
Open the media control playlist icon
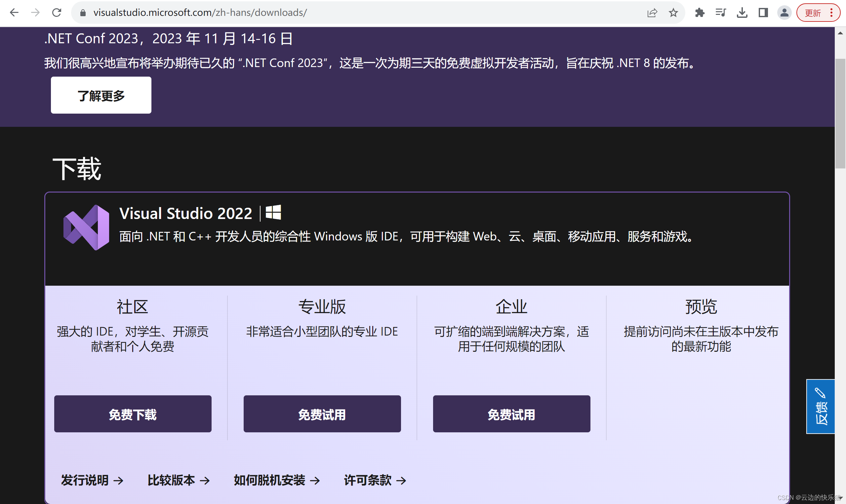pyautogui.click(x=721, y=13)
